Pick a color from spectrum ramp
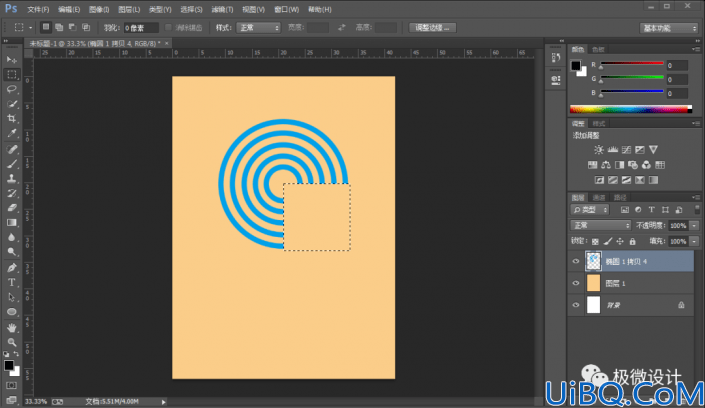Image resolution: width=705 pixels, height=408 pixels. click(630, 109)
